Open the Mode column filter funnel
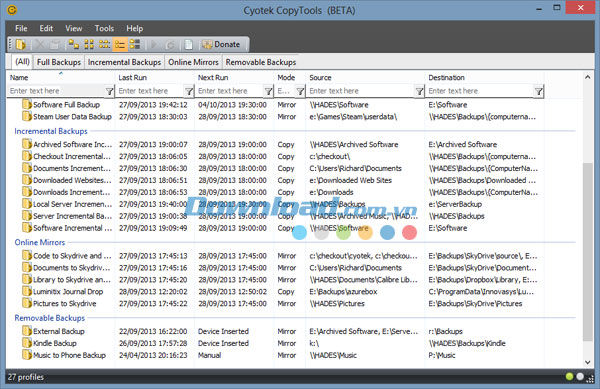Screen dimensions: 600x389 (300, 91)
